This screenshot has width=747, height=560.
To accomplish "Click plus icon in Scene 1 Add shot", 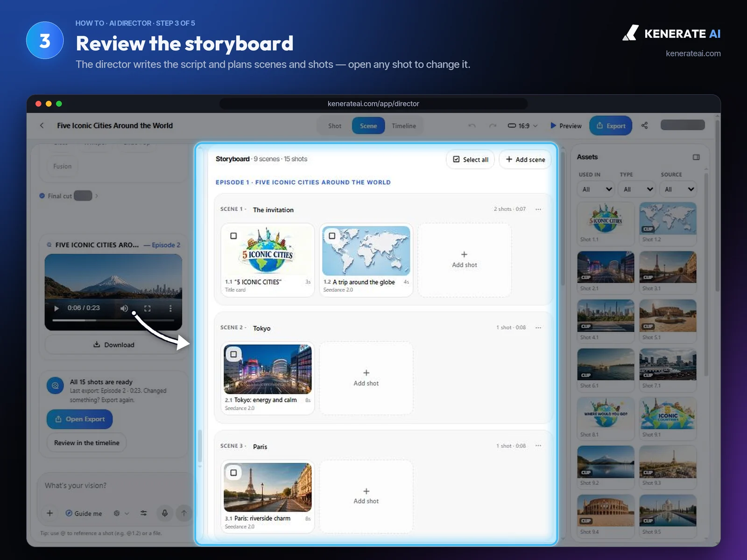I will point(464,254).
